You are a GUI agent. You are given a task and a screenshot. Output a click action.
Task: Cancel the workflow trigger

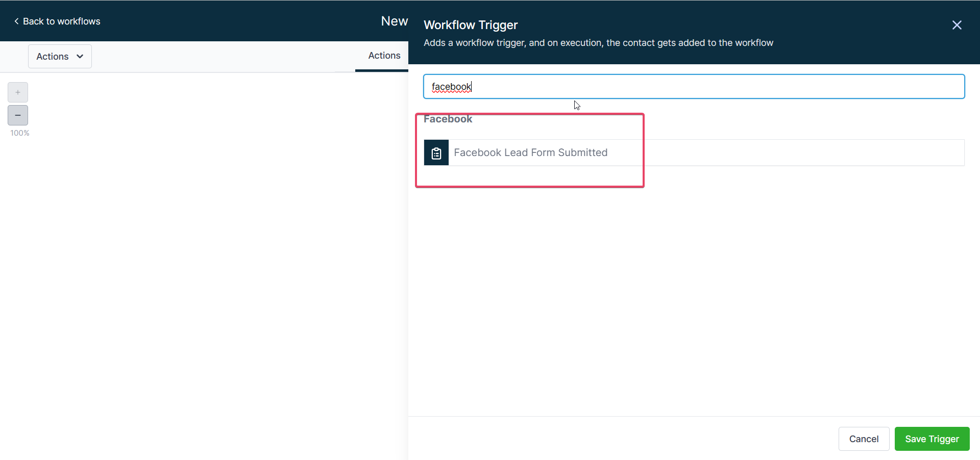[x=864, y=439]
